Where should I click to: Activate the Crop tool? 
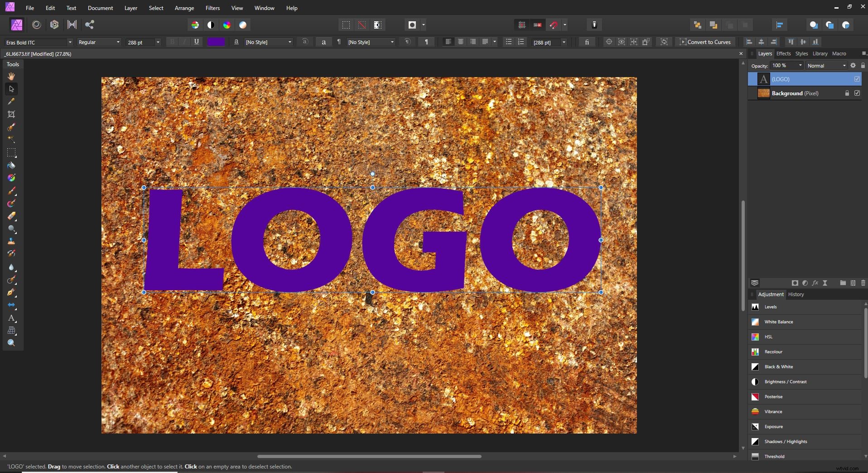11,114
